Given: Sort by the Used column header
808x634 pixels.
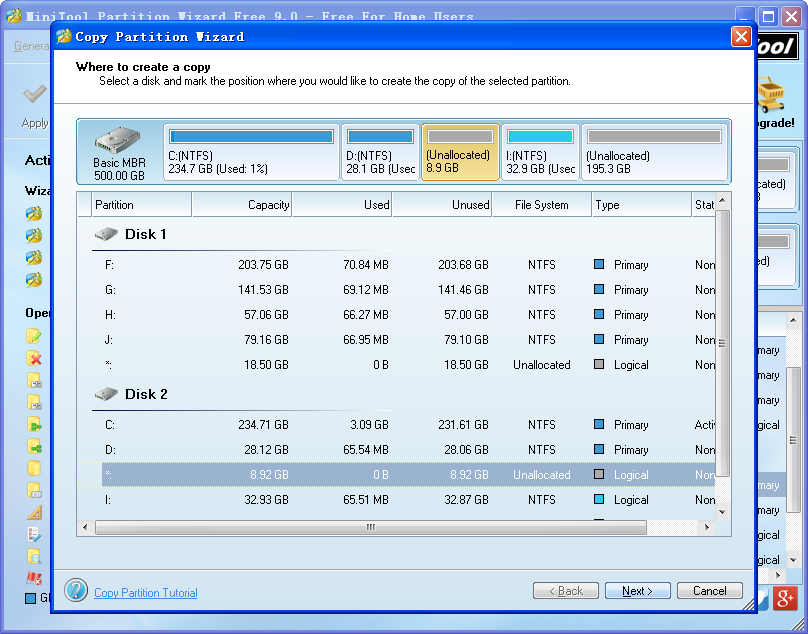Looking at the screenshot, I should 342,205.
